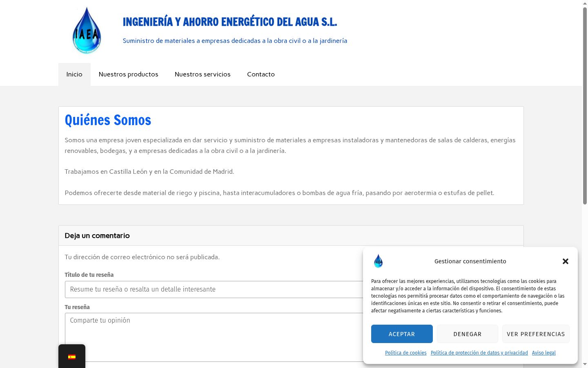Open Política de protección de datos y privacidad
Image resolution: width=588 pixels, height=368 pixels.
pyautogui.click(x=479, y=353)
